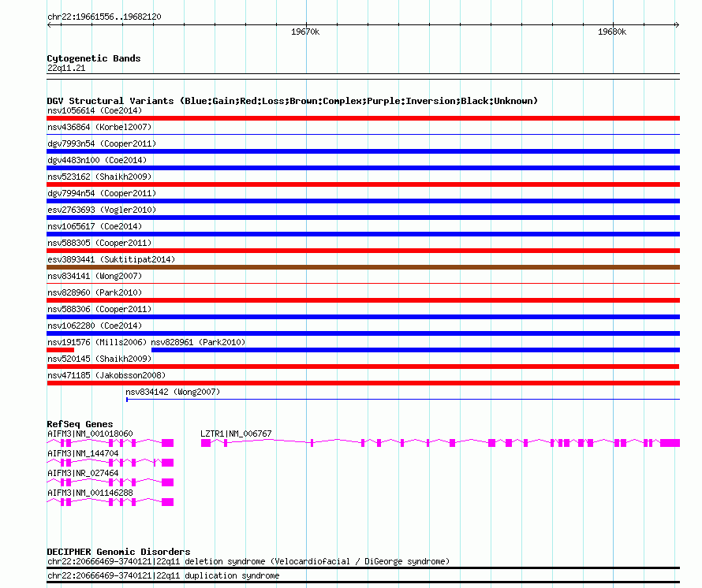Image resolution: width=702 pixels, height=588 pixels.
Task: Select variant label nsv1062280 (Coe2014)
Action: tap(95, 326)
